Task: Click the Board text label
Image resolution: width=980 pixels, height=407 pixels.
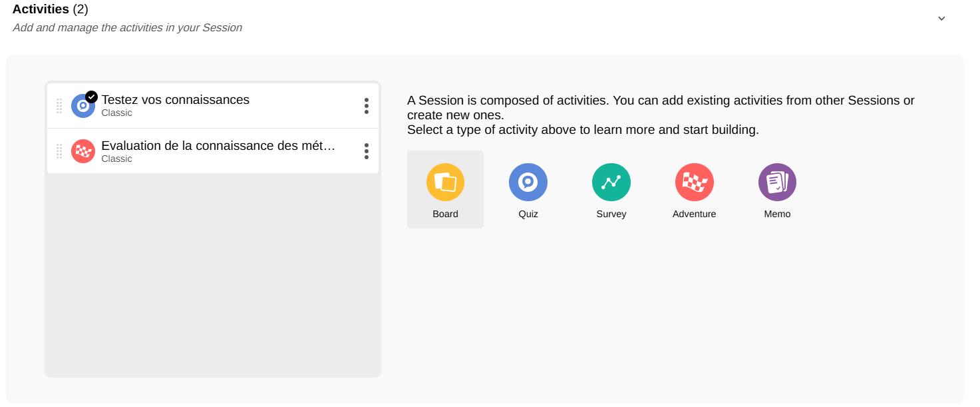Action: (445, 214)
